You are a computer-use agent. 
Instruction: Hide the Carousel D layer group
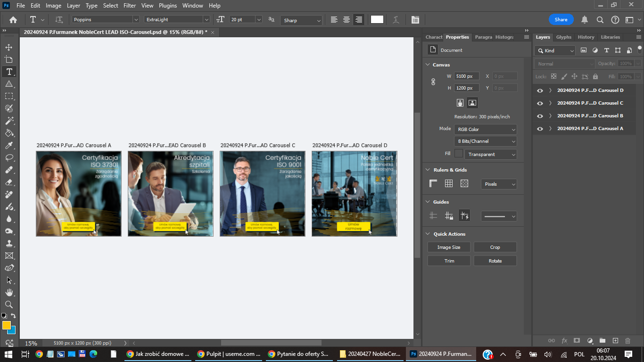click(540, 90)
